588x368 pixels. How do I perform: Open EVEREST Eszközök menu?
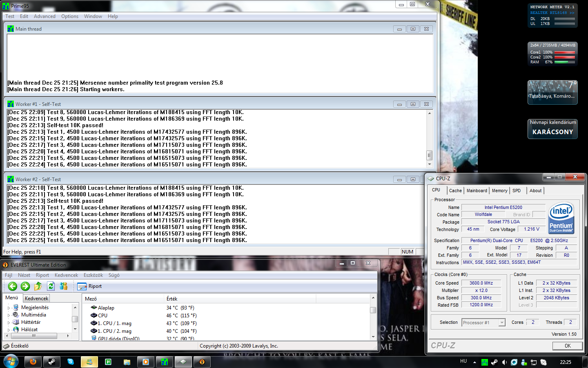click(x=93, y=275)
